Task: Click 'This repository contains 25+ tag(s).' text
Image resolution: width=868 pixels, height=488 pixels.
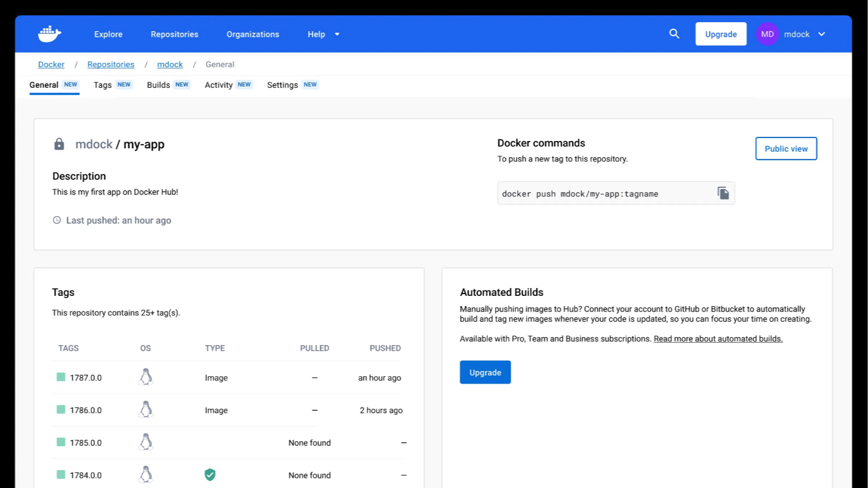Action: click(116, 313)
